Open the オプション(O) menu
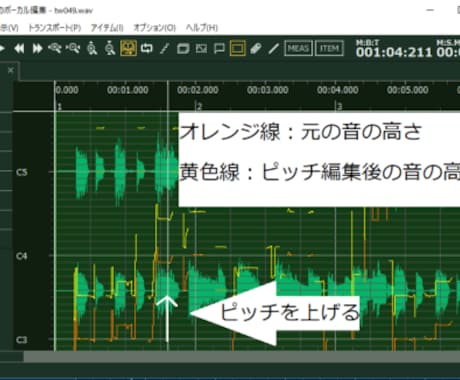The height and width of the screenshot is (380, 460). (154, 28)
